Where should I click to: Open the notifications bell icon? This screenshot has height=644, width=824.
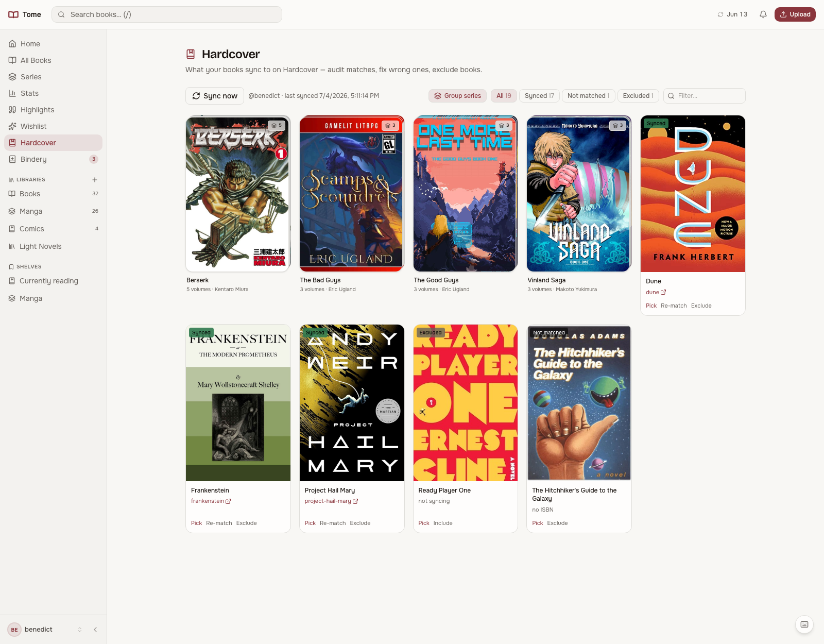click(x=763, y=14)
